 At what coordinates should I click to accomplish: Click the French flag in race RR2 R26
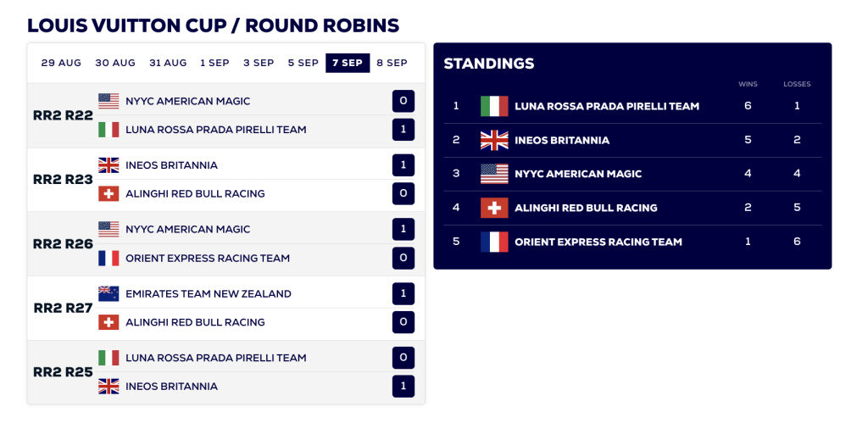[108, 258]
